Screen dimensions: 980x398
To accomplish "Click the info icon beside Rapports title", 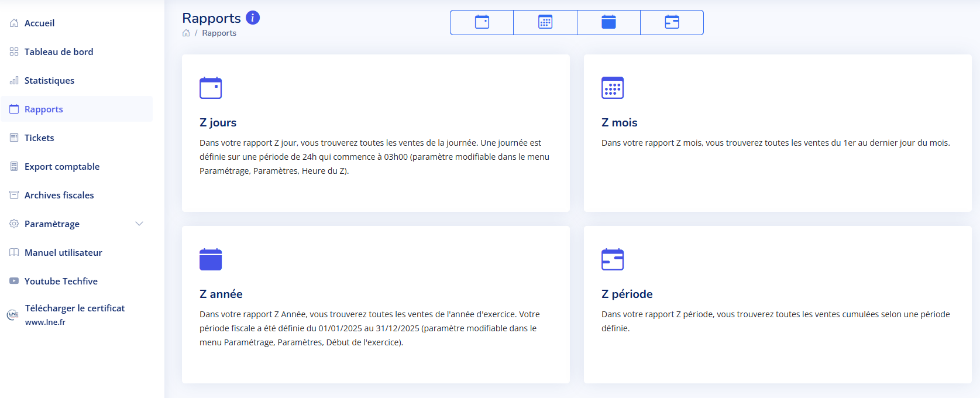I will click(253, 18).
